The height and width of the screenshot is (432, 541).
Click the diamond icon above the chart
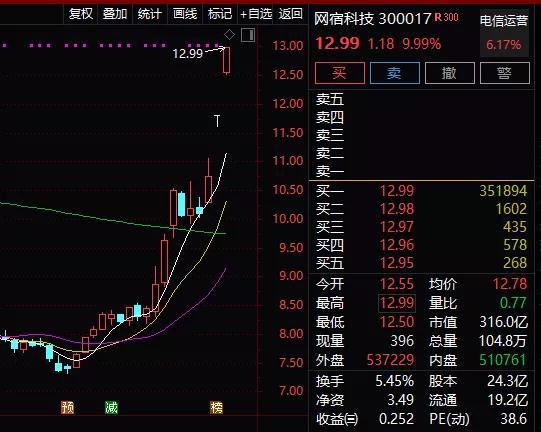[229, 35]
